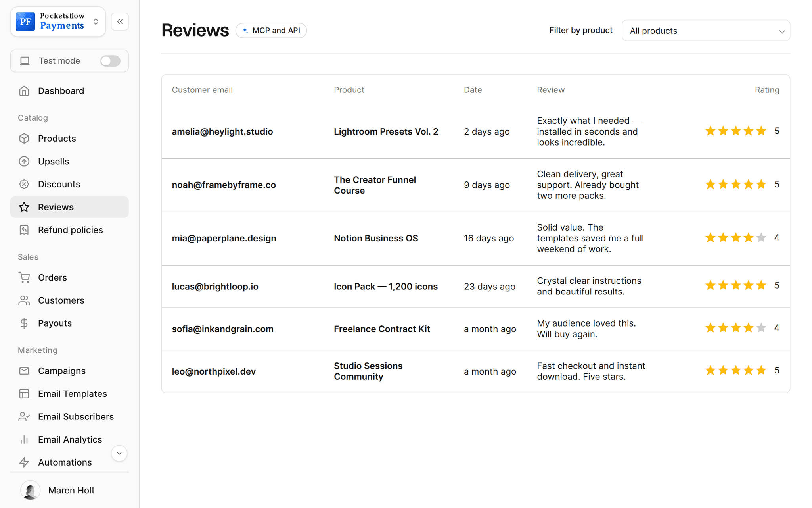
Task: Click the Payouts dollar icon
Action: point(24,323)
